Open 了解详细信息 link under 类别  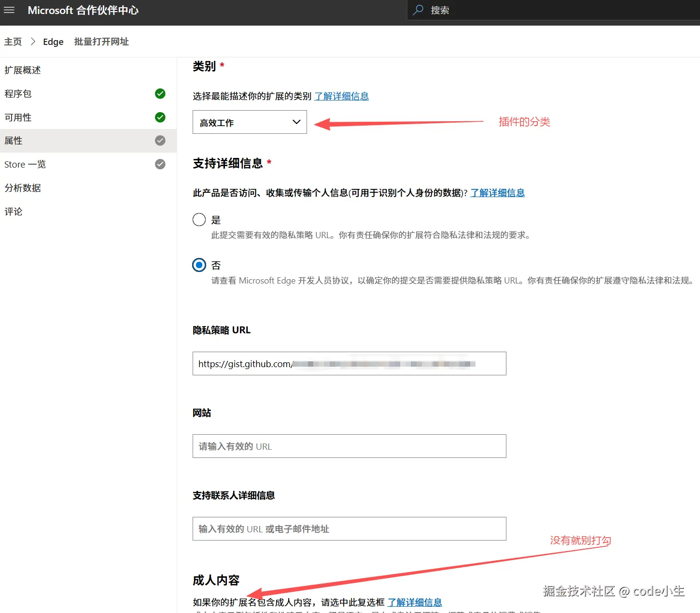pyautogui.click(x=341, y=96)
